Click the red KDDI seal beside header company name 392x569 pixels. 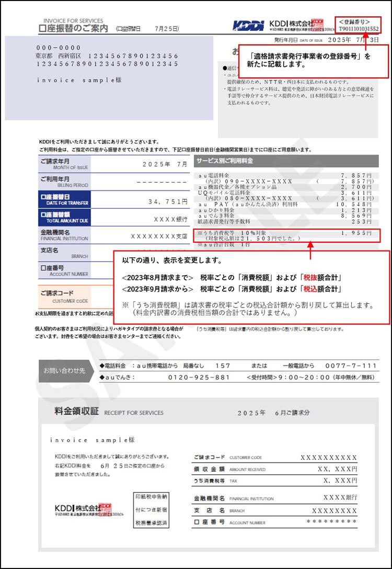318,24
